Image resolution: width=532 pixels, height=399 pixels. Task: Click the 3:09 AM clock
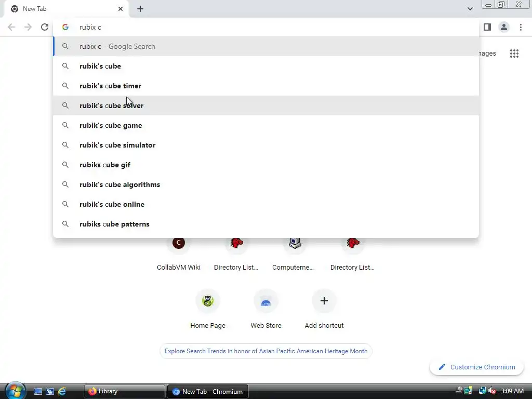point(512,391)
